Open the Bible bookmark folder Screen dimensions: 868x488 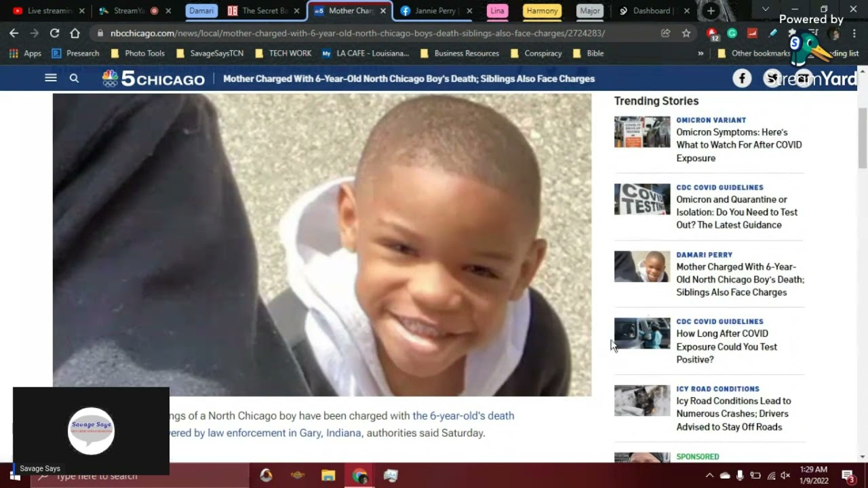[589, 54]
